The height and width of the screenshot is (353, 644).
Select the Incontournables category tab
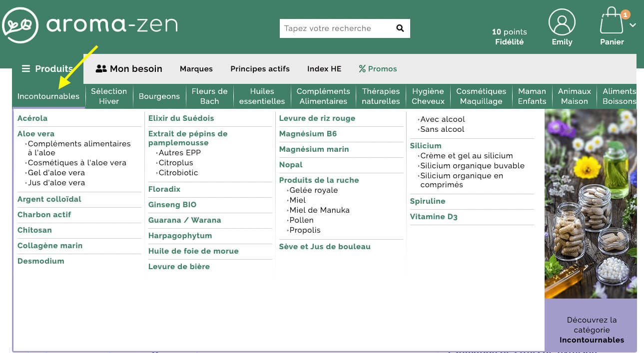point(48,96)
